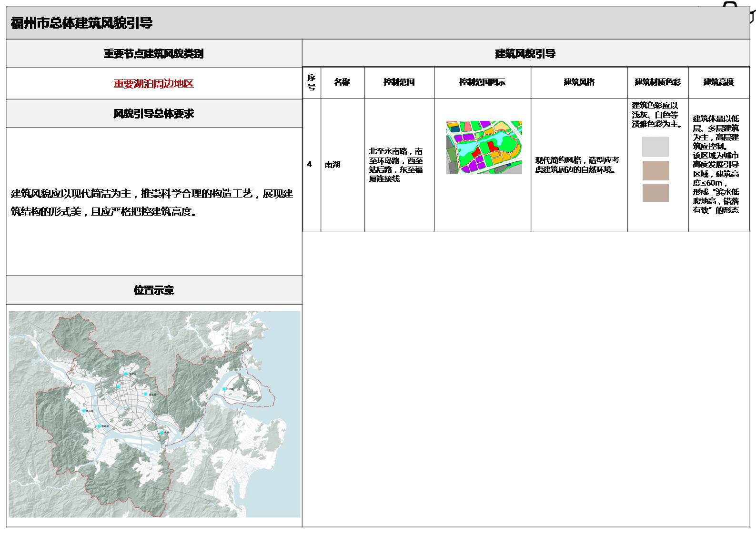This screenshot has height=534, width=756.
Task: Open the 南湖 control range diagram thumbnail
Action: pyautogui.click(x=484, y=147)
